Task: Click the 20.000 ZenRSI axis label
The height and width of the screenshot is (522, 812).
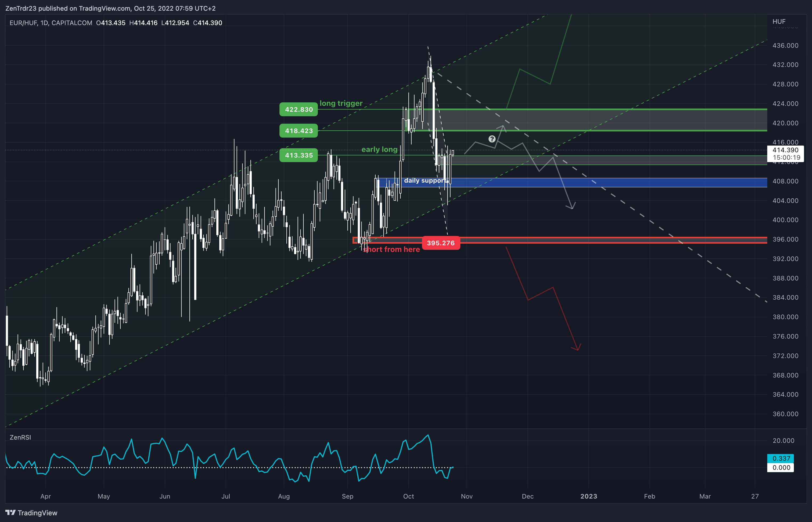Action: pyautogui.click(x=783, y=441)
